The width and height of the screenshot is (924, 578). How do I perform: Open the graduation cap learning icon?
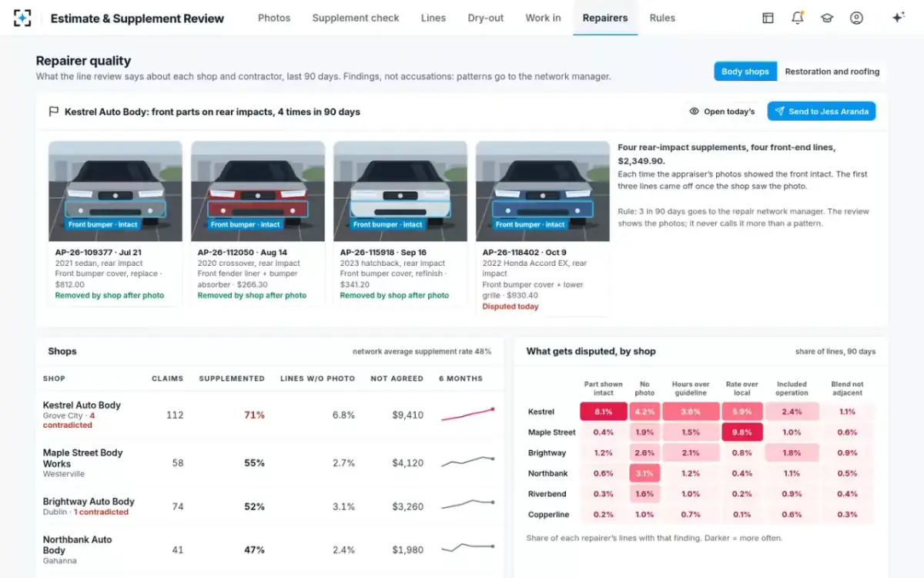pos(827,18)
